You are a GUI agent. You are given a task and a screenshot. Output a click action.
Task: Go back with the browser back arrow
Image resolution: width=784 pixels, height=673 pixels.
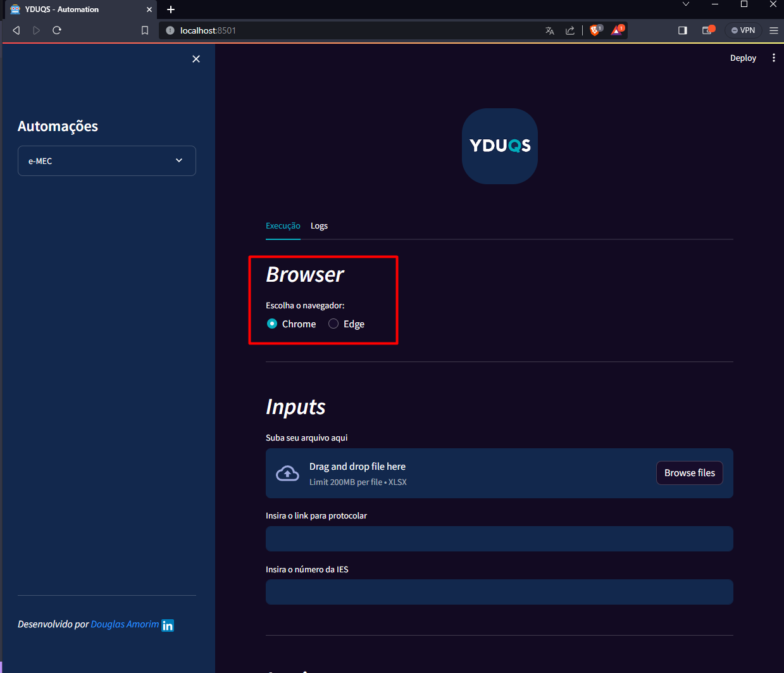pos(16,30)
